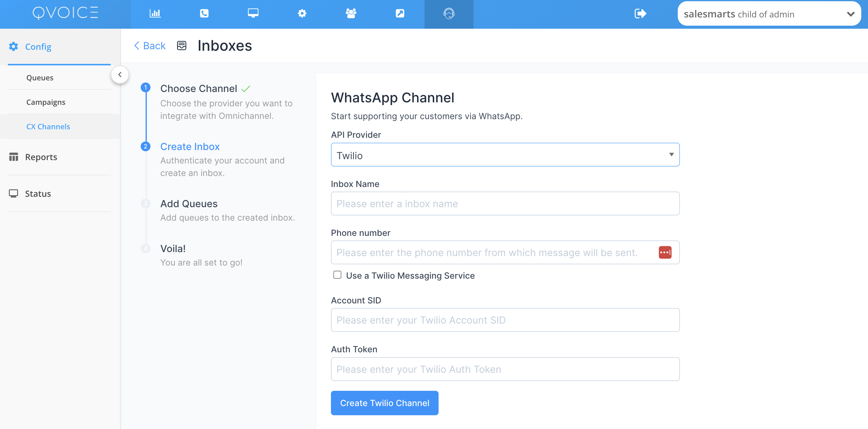The image size is (868, 429).
Task: Open the Config section in sidebar
Action: pyautogui.click(x=59, y=46)
